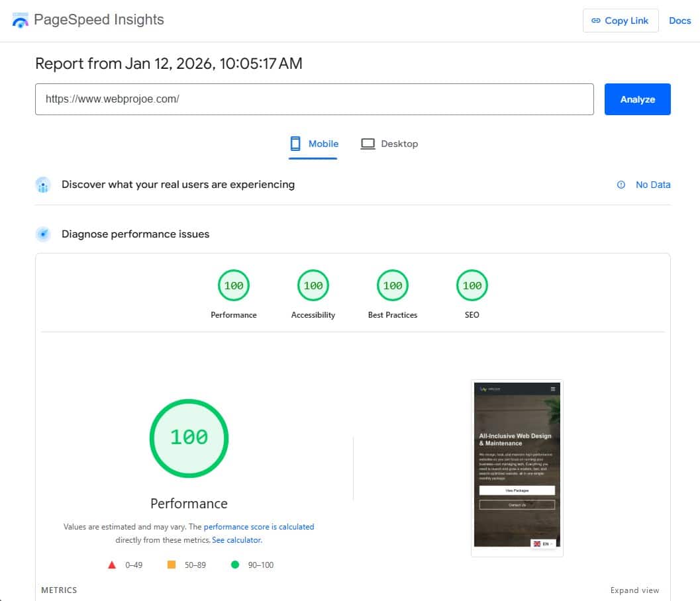Image resolution: width=700 pixels, height=601 pixels.
Task: Click the mobile page screenshot thumbnail
Action: 517,468
